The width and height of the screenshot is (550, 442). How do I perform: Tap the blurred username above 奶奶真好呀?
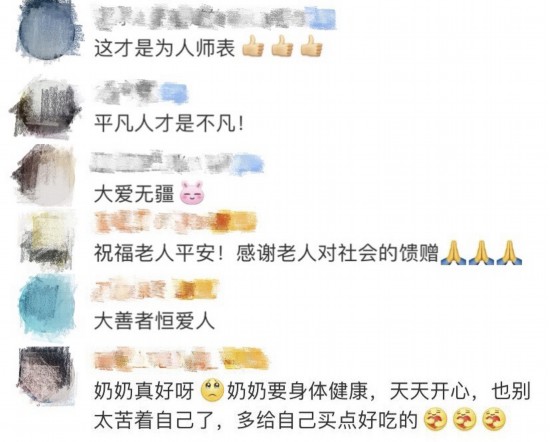click(x=181, y=359)
